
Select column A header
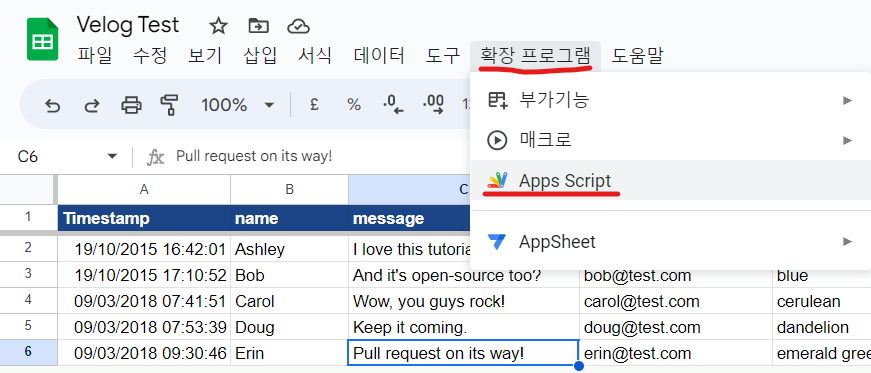[144, 190]
